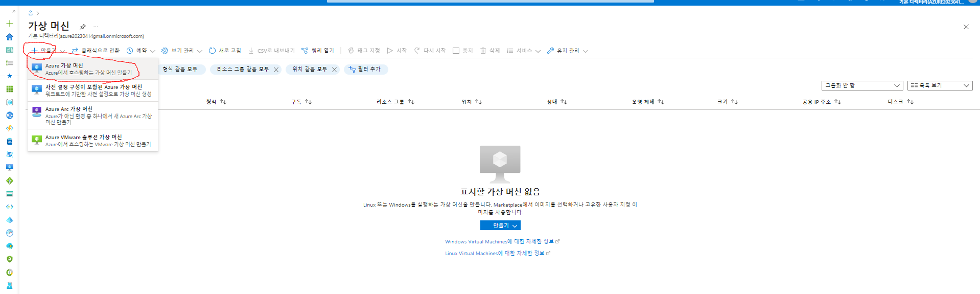Sort by 상태 column header
This screenshot has height=294, width=980.
point(557,102)
